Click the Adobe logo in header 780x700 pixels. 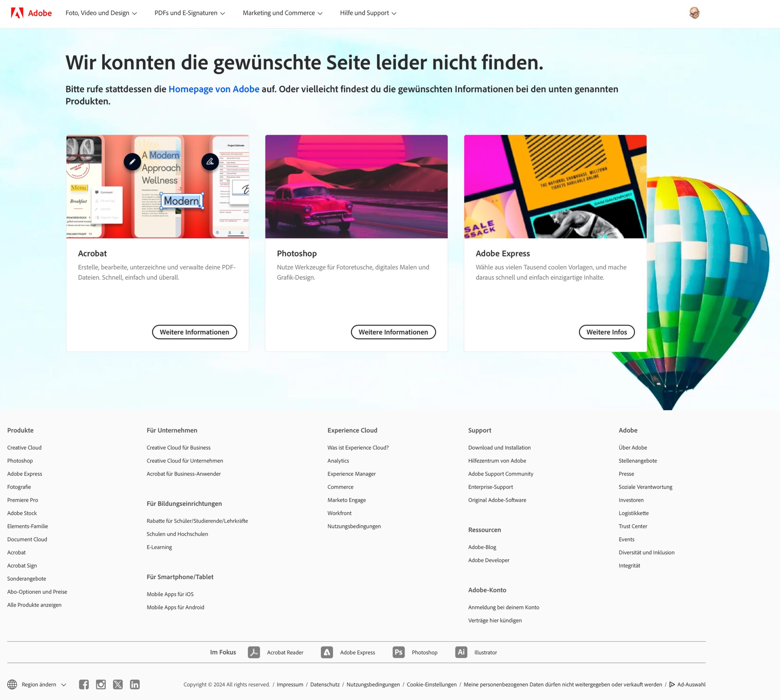31,13
